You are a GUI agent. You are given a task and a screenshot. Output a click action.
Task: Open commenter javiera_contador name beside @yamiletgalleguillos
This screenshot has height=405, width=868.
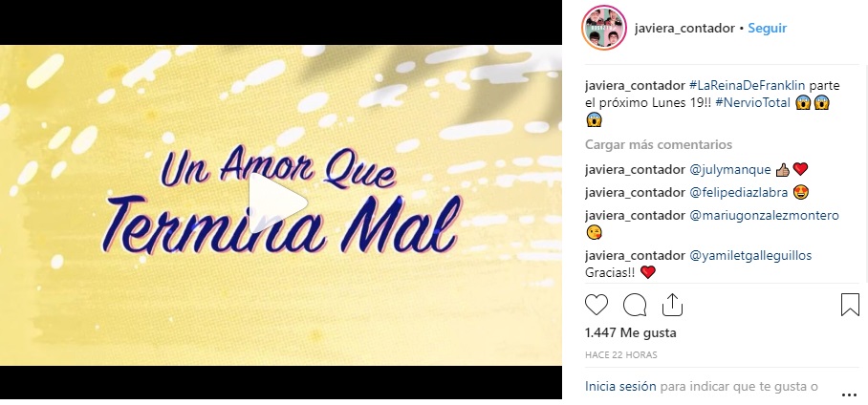(x=635, y=256)
